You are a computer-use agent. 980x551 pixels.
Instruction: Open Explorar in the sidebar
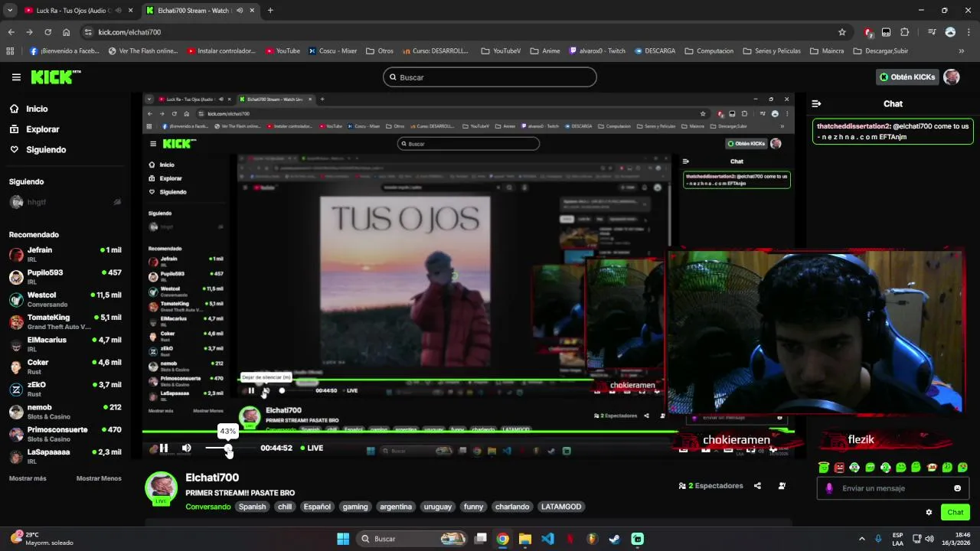(43, 129)
